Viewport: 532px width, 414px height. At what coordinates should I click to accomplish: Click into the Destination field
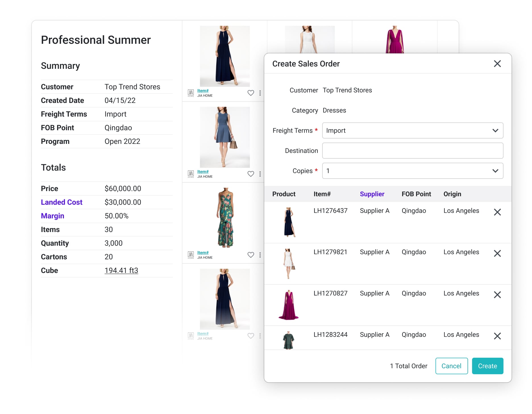click(412, 151)
